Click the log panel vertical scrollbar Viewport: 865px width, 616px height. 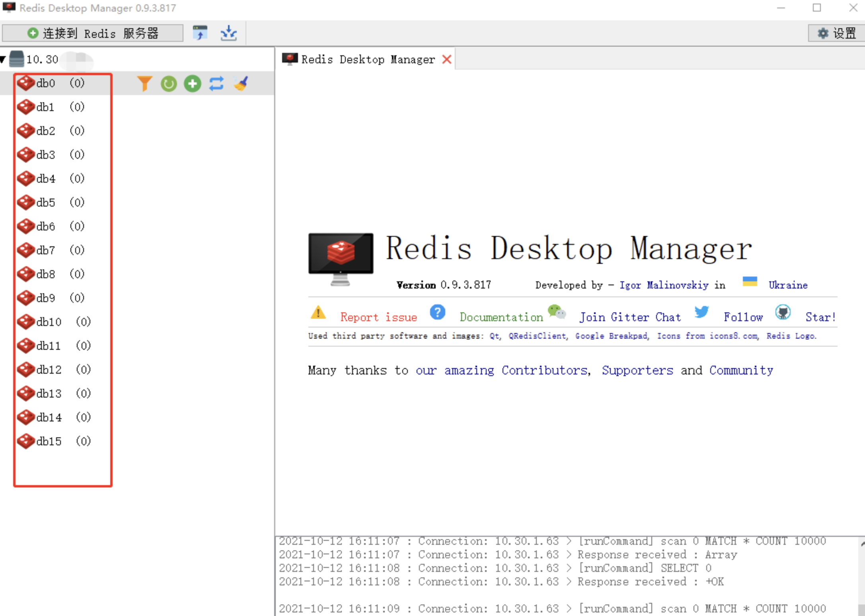[861, 577]
